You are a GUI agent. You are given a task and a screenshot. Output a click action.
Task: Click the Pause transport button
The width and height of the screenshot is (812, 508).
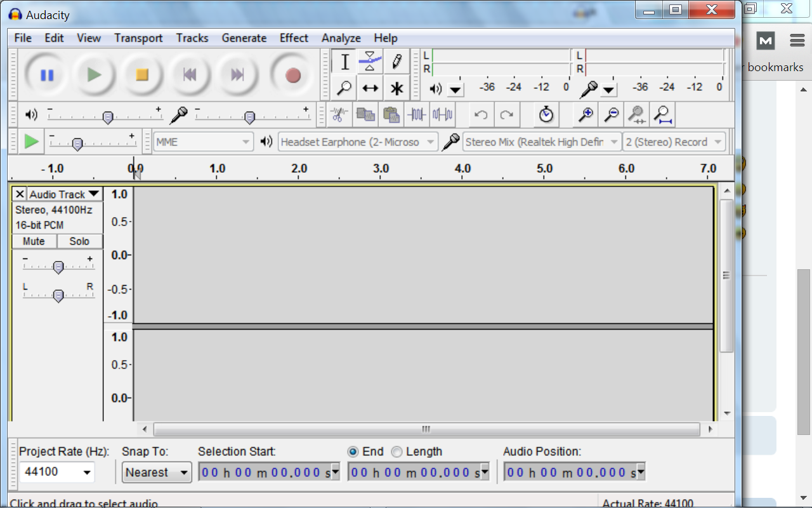(47, 75)
